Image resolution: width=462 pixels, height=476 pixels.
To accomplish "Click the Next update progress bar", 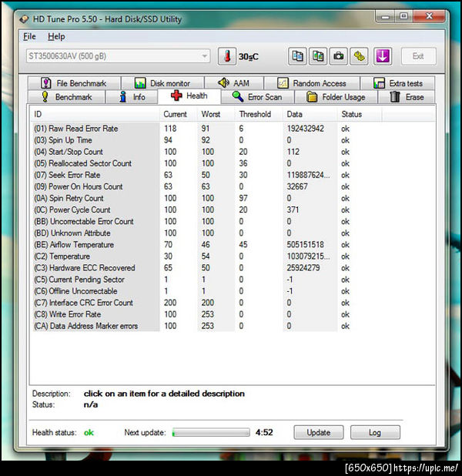I will point(211,432).
